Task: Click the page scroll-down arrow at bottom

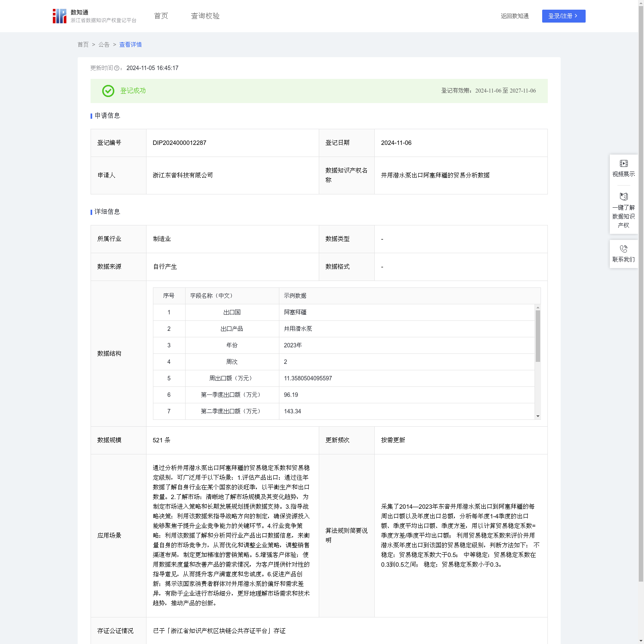Action: point(641,640)
